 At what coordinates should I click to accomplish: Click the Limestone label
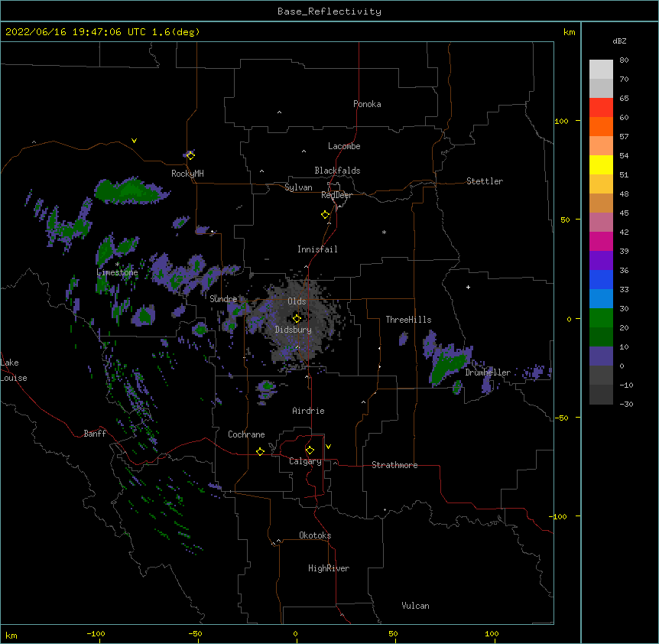(117, 272)
